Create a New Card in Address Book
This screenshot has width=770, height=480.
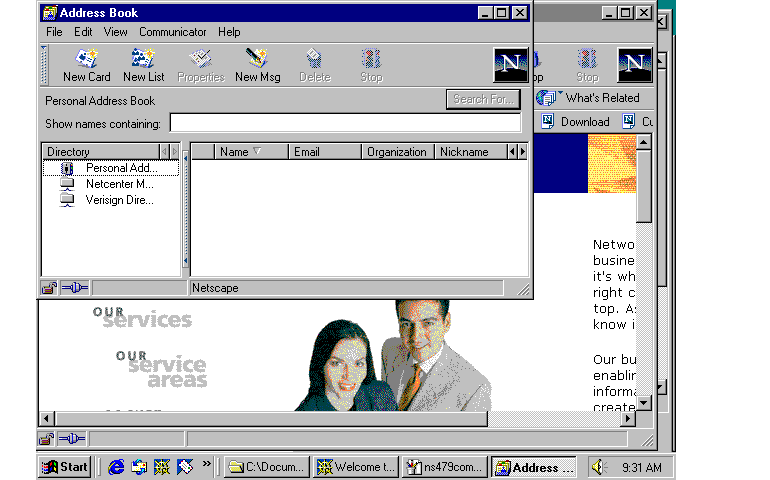click(x=86, y=65)
